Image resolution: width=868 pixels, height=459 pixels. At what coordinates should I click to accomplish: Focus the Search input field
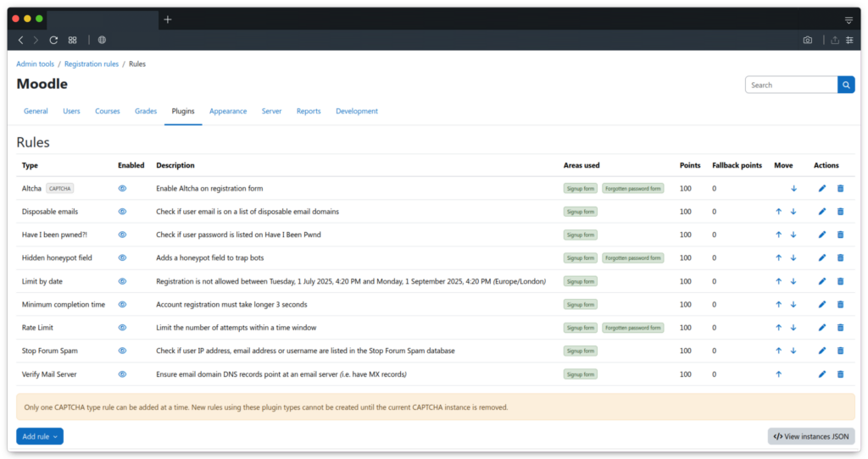pyautogui.click(x=791, y=86)
